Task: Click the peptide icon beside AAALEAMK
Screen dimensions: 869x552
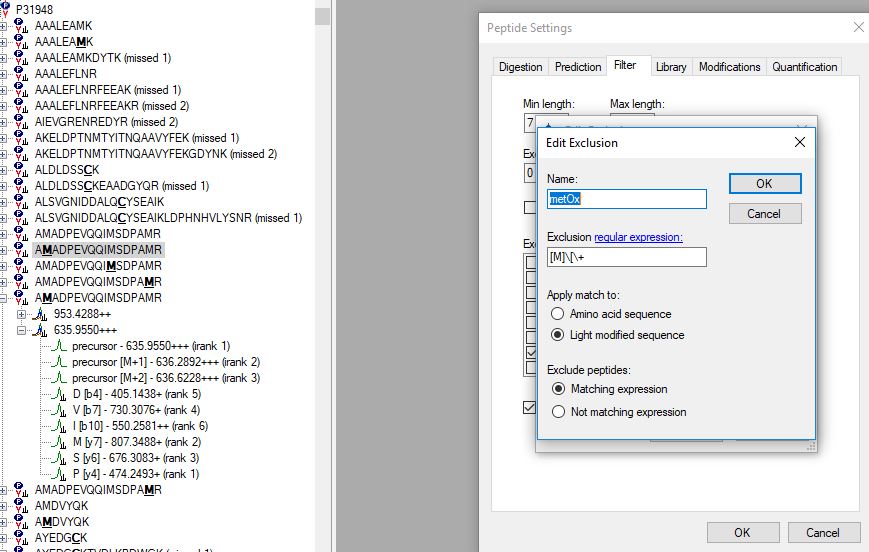Action: pyautogui.click(x=18, y=25)
